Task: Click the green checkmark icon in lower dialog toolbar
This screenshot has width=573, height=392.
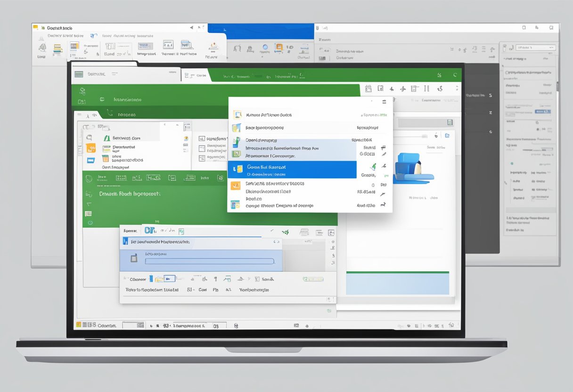Action: click(285, 232)
